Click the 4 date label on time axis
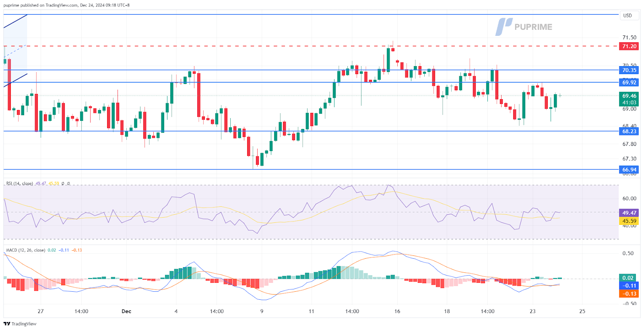This screenshot has width=644, height=330. pos(176,311)
